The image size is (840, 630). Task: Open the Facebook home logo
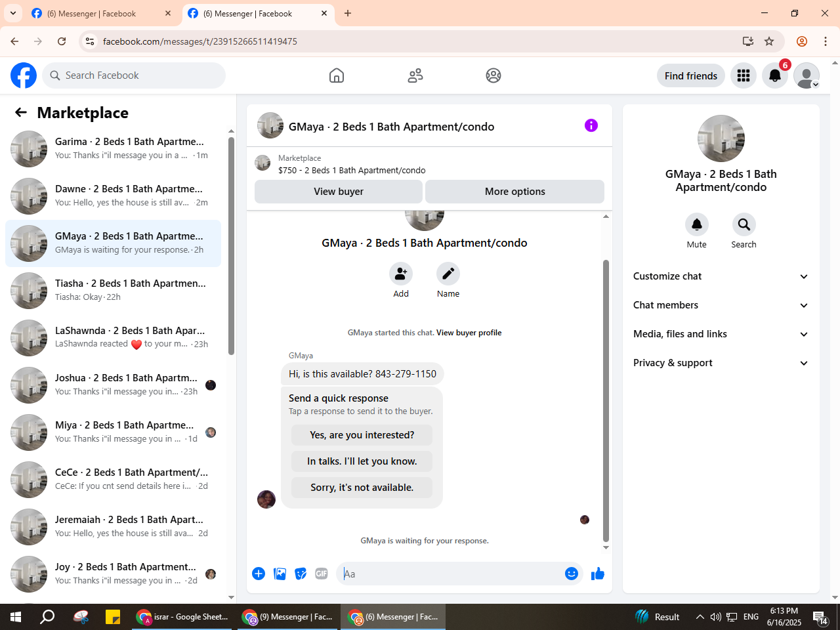coord(24,75)
